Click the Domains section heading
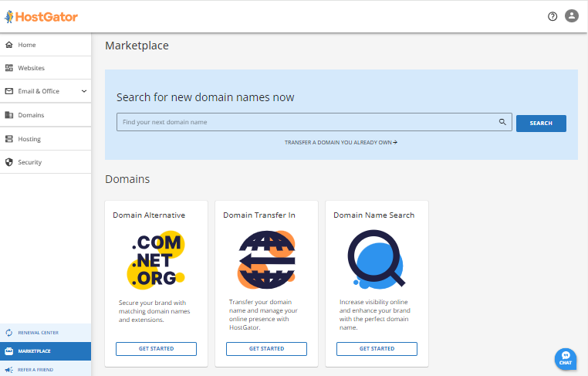 pos(127,179)
